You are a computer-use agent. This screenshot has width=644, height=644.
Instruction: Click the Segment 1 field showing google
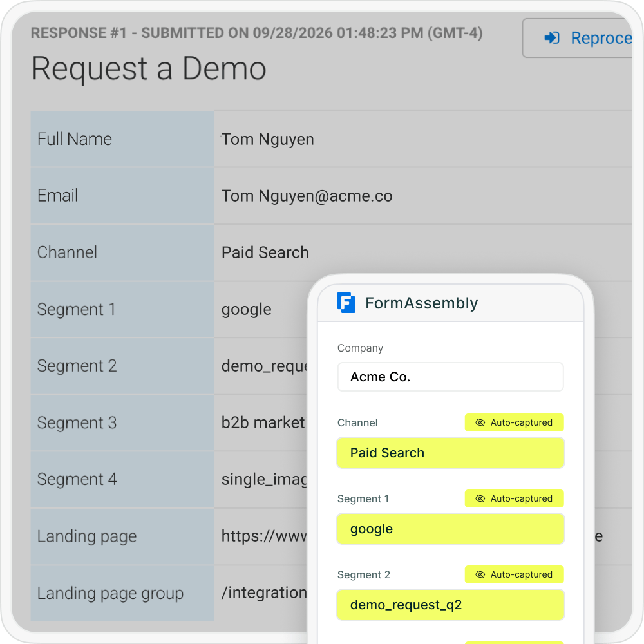coord(450,529)
